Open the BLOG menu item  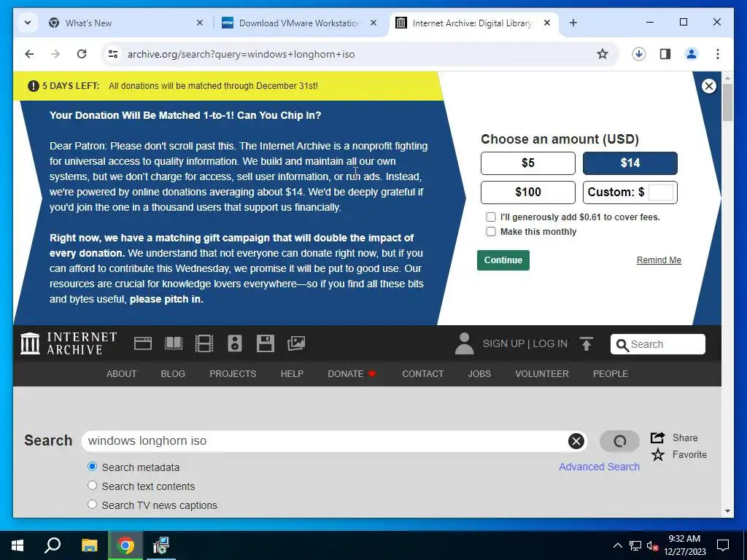coord(173,374)
